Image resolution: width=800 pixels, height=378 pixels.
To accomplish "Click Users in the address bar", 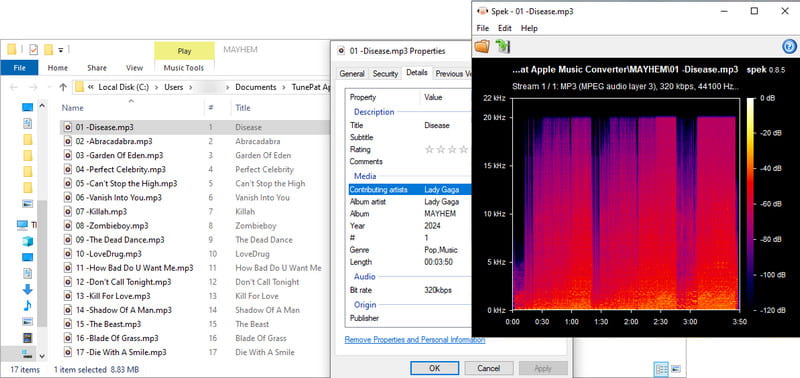I will coord(173,87).
